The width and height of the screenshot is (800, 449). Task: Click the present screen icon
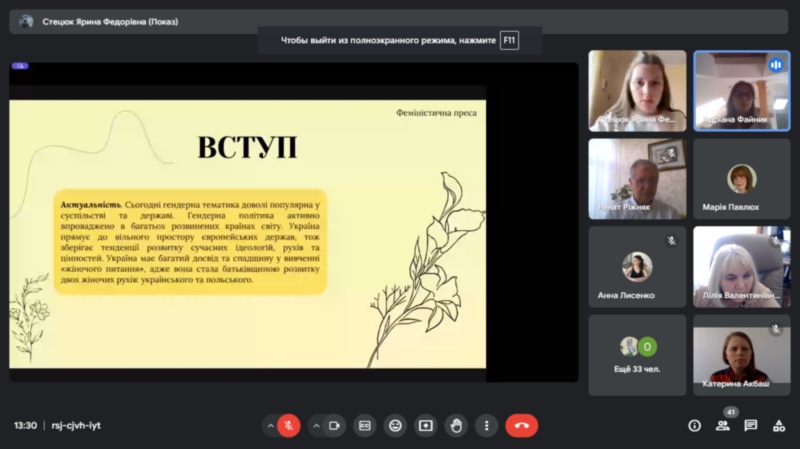click(426, 425)
